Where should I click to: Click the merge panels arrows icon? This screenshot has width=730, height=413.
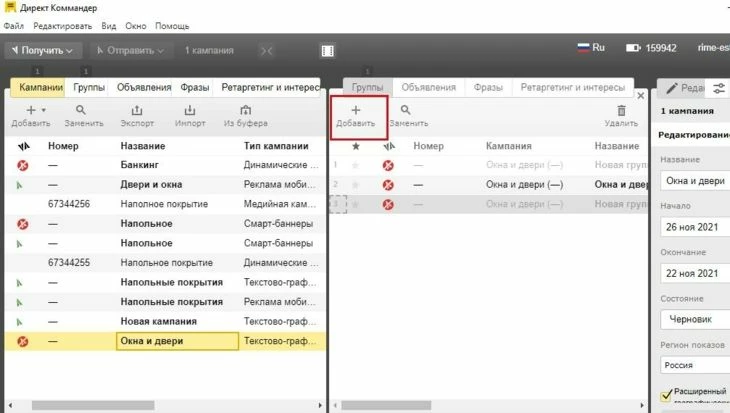pos(266,51)
